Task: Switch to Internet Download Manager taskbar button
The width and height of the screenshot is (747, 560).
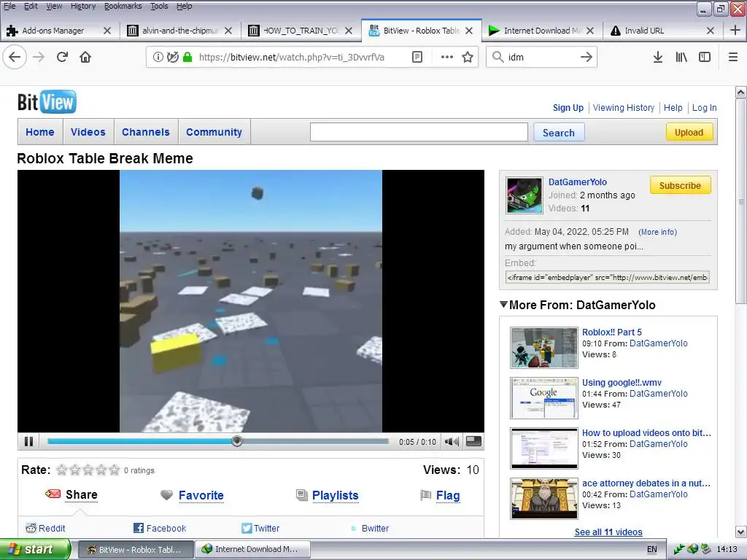Action: click(x=253, y=549)
